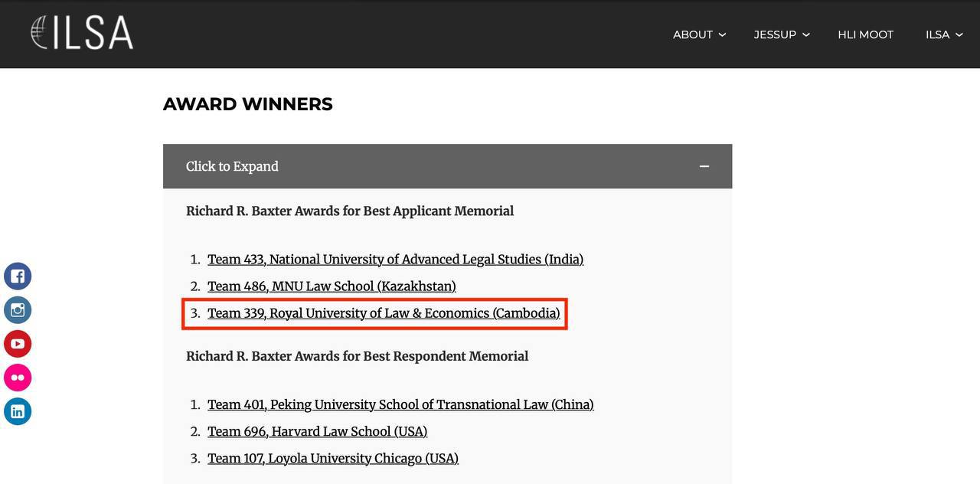Go to the HLI Moot page

click(865, 34)
